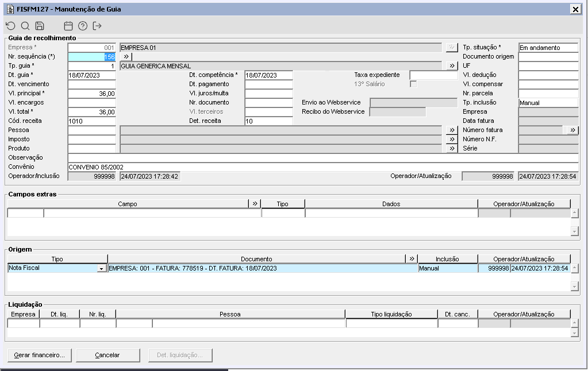Click the calendar toolbar icon

pyautogui.click(x=68, y=26)
